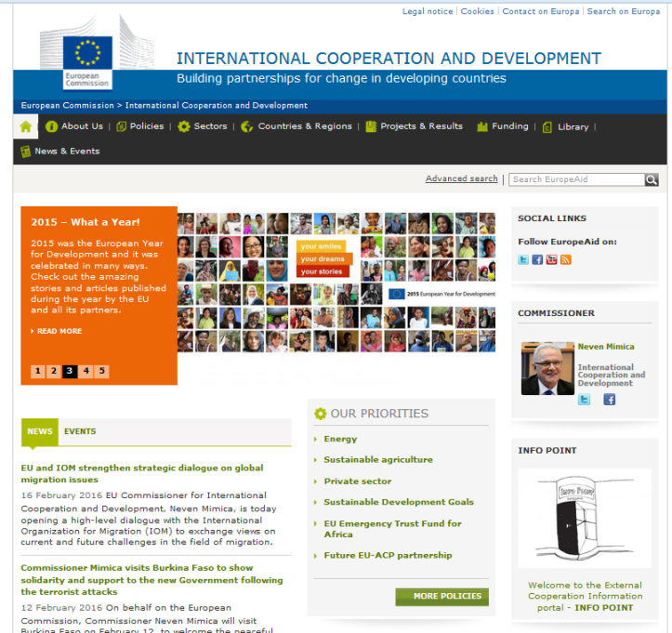Screen dimensions: 672x633
Task: Open the Projects & Results menu
Action: [x=420, y=126]
